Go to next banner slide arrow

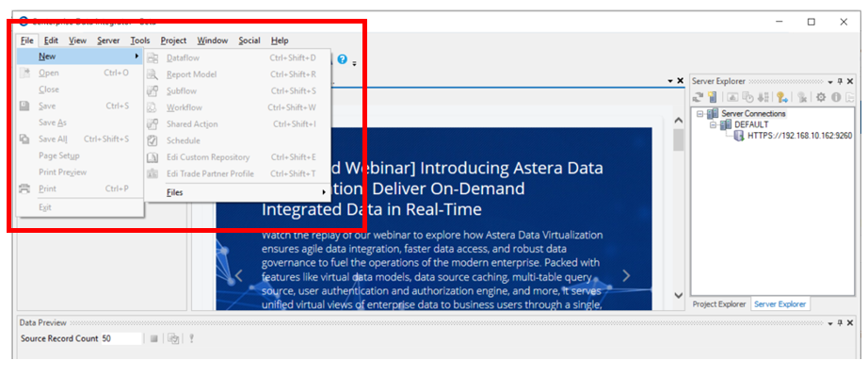pyautogui.click(x=626, y=276)
